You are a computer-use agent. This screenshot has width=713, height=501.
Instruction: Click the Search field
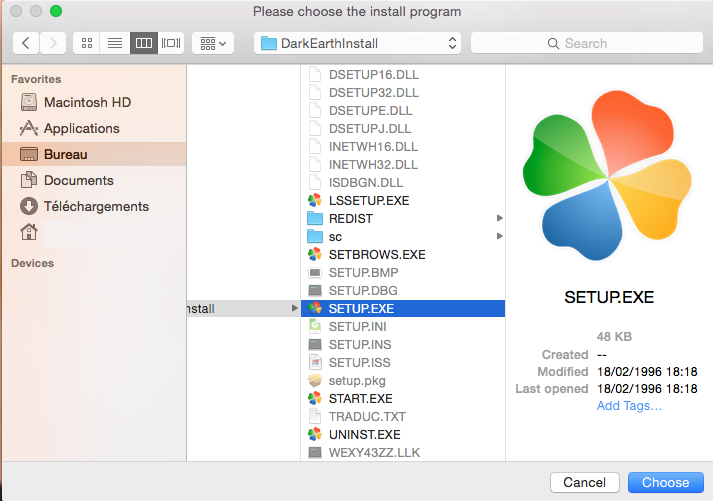(x=587, y=43)
